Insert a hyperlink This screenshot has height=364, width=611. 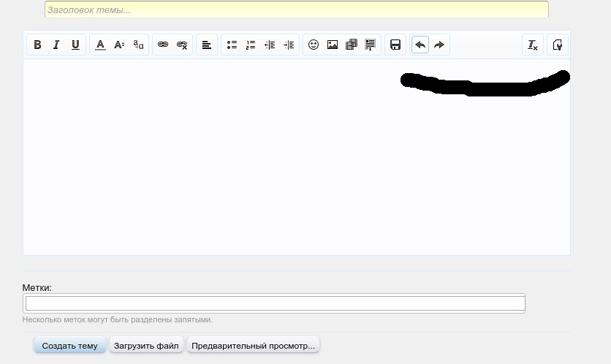pyautogui.click(x=163, y=45)
